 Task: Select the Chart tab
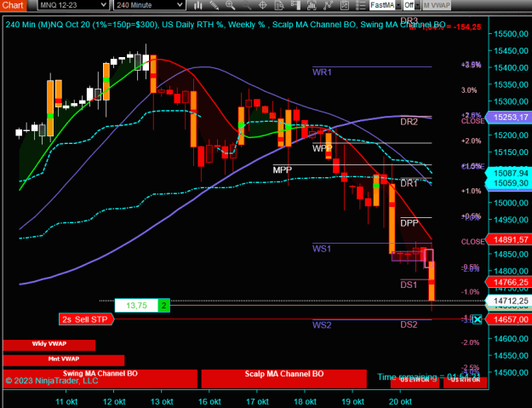(13, 5)
